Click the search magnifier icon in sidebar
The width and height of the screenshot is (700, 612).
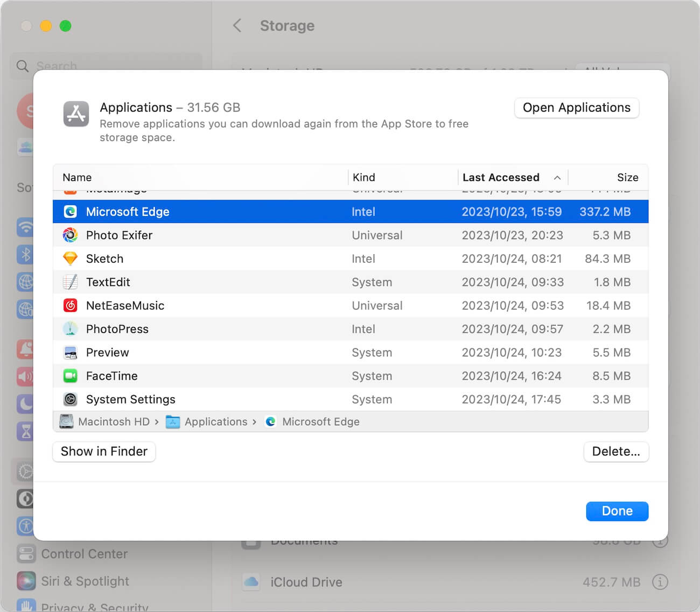tap(23, 66)
